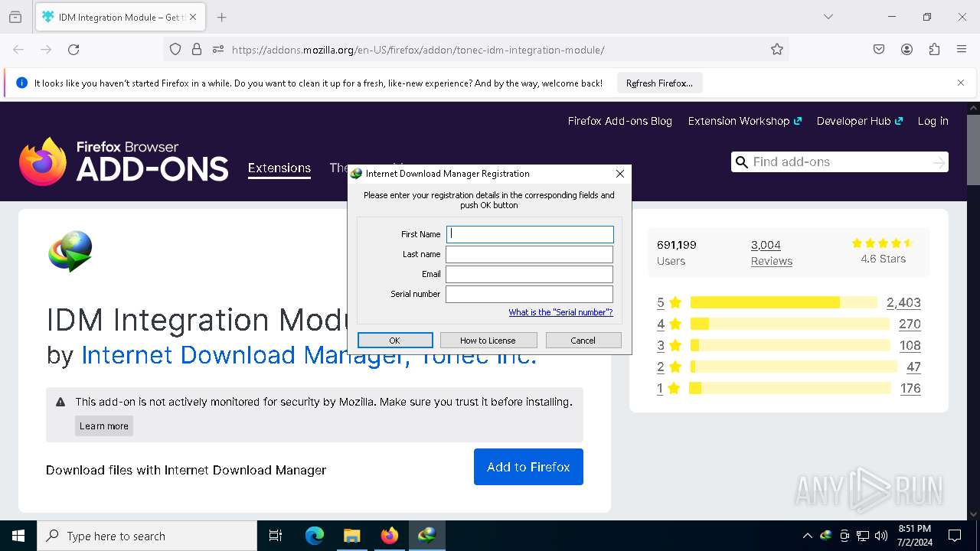Click How to License button
The height and width of the screenshot is (551, 980).
click(488, 341)
